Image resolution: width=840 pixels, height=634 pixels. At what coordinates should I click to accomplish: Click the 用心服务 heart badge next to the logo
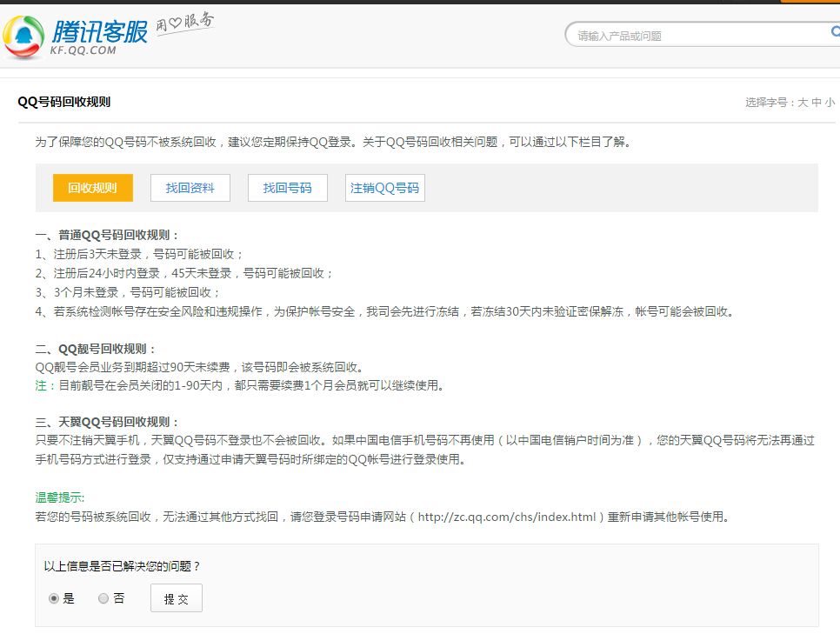click(x=186, y=26)
